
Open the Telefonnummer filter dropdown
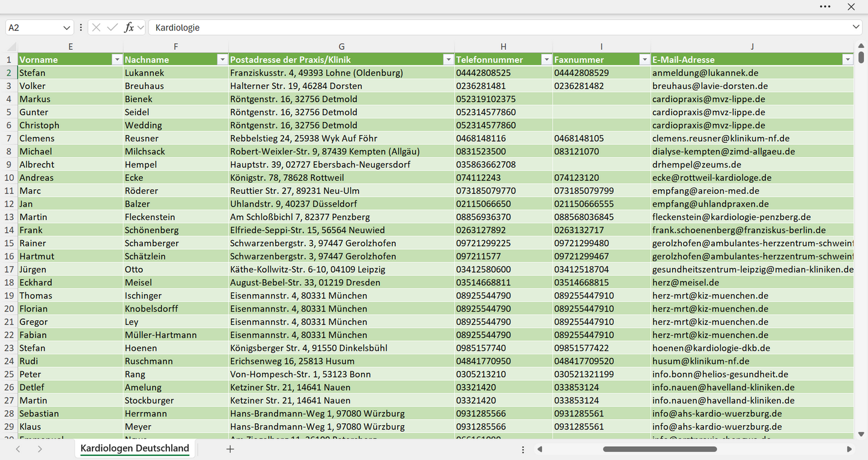[546, 59]
